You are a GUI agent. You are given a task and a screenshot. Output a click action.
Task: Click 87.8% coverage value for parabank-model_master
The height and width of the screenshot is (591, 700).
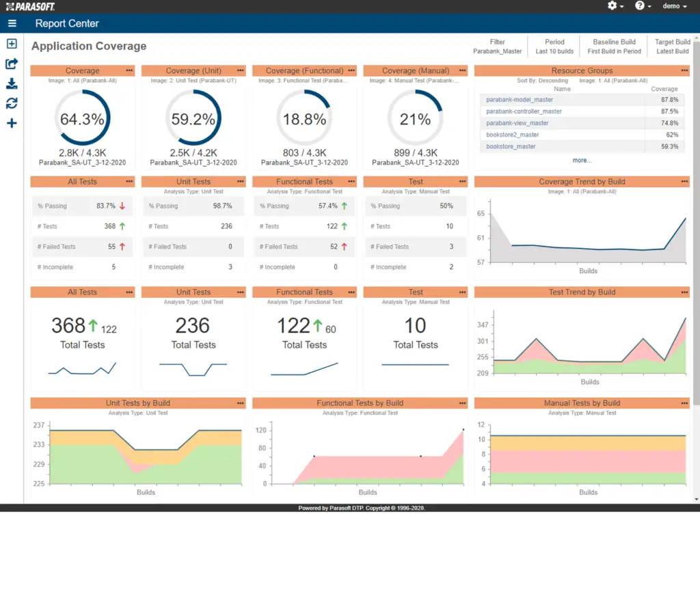[669, 100]
